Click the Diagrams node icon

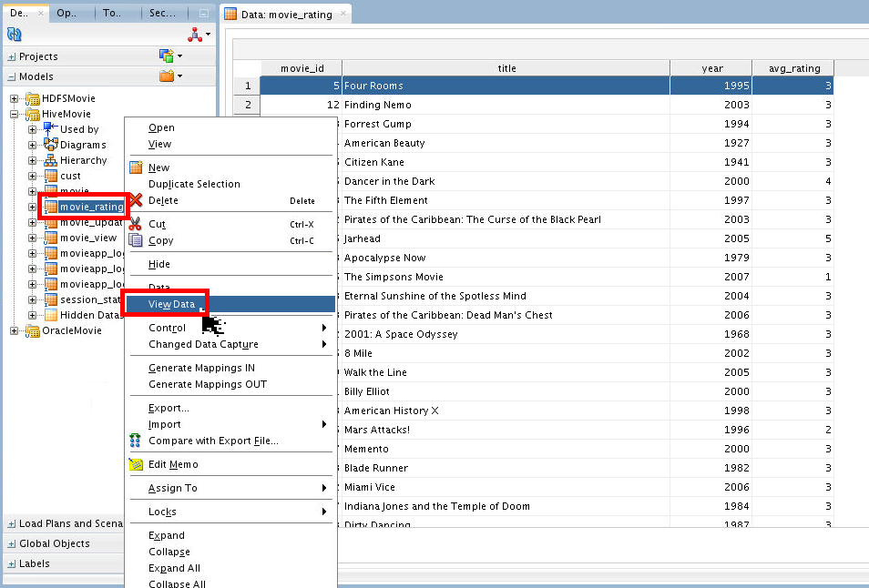51,145
